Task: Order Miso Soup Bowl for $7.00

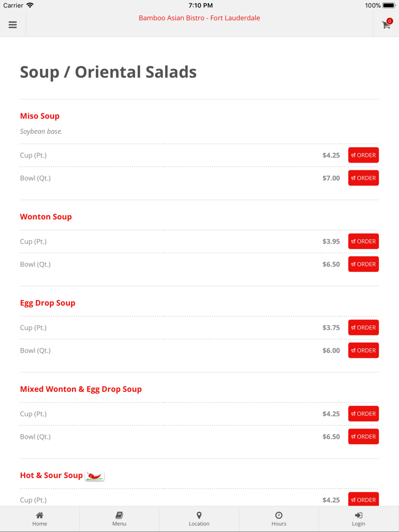Action: 363,178
